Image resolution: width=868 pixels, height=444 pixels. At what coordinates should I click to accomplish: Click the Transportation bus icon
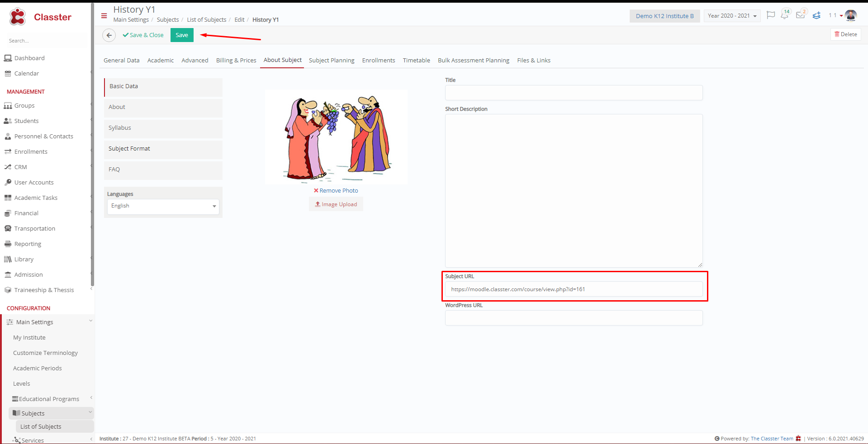tap(8, 228)
